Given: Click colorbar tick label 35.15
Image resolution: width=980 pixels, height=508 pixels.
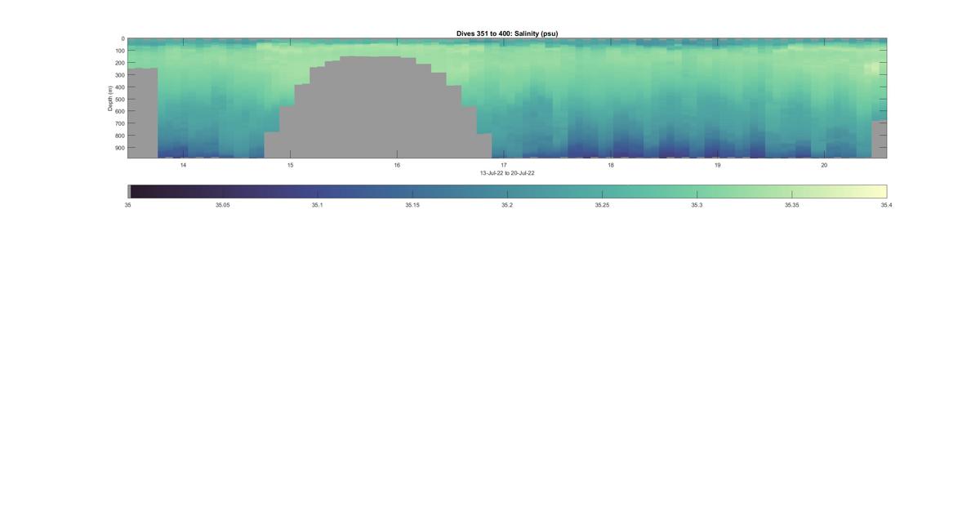Looking at the screenshot, I should coord(412,205).
